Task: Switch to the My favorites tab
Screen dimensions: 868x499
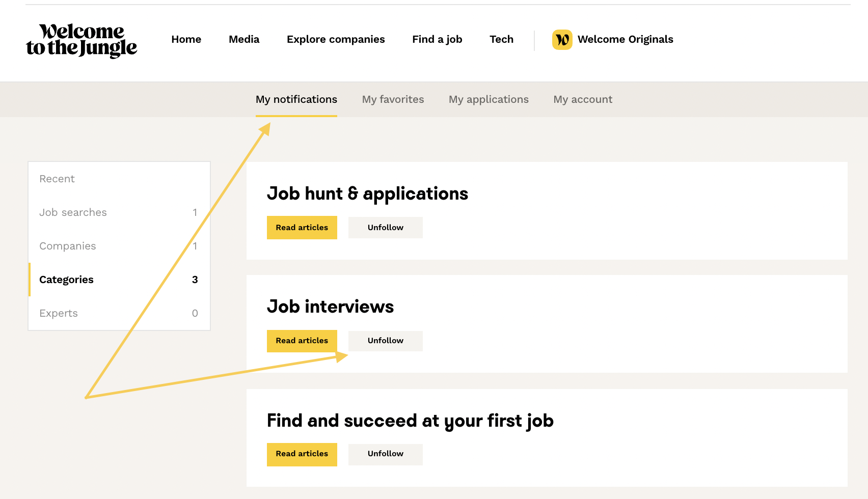Action: tap(393, 99)
